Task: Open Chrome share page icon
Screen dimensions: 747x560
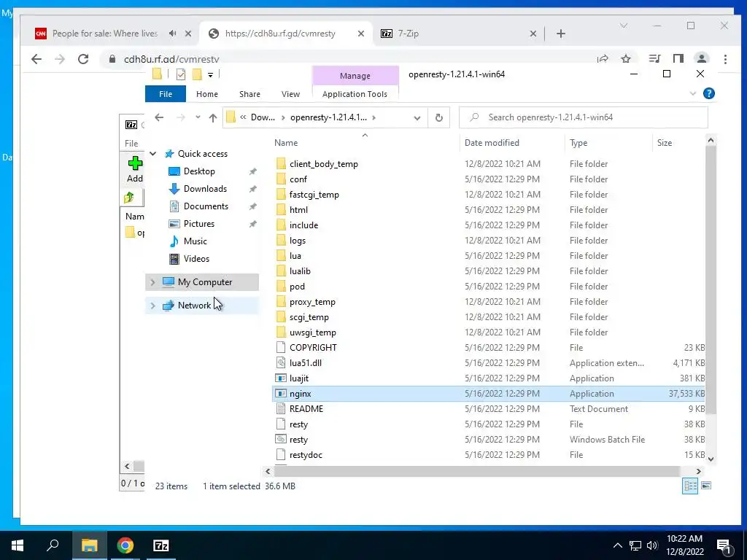Action: (x=603, y=59)
